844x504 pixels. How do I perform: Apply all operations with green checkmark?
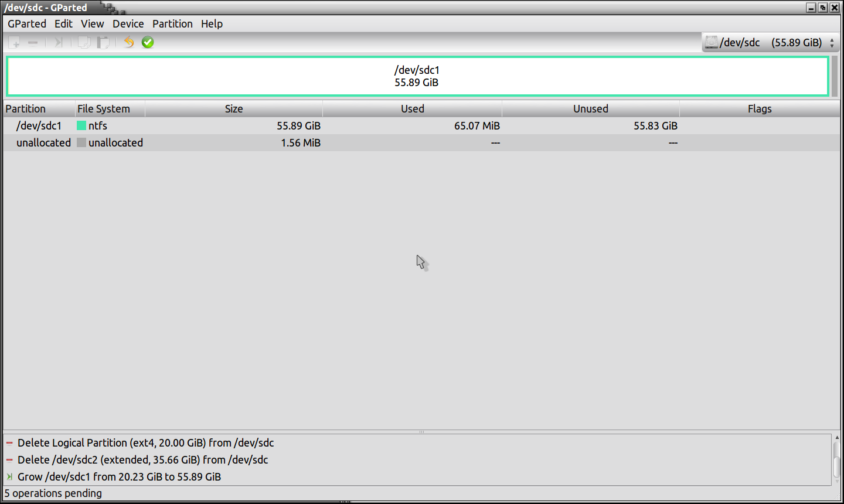pos(148,42)
